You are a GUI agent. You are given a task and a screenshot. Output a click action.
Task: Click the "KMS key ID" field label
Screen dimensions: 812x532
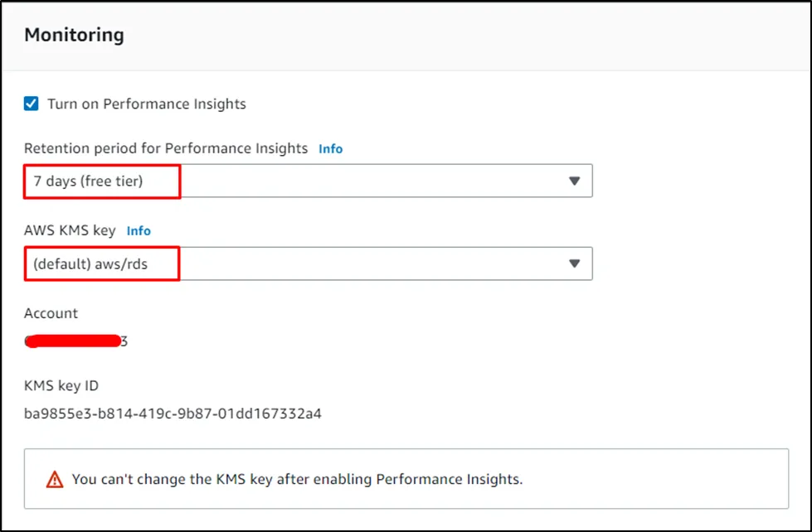point(61,385)
